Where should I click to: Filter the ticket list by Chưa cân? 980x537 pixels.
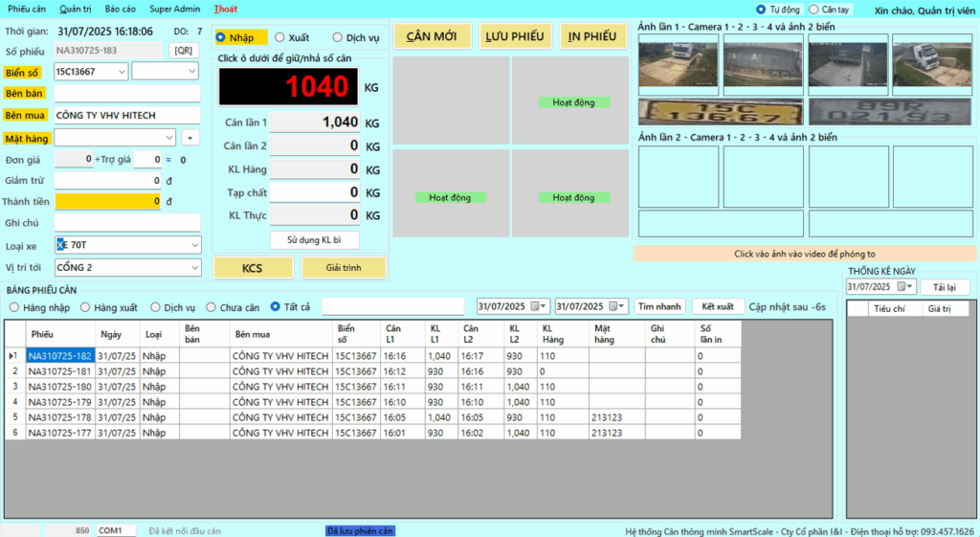tap(213, 307)
